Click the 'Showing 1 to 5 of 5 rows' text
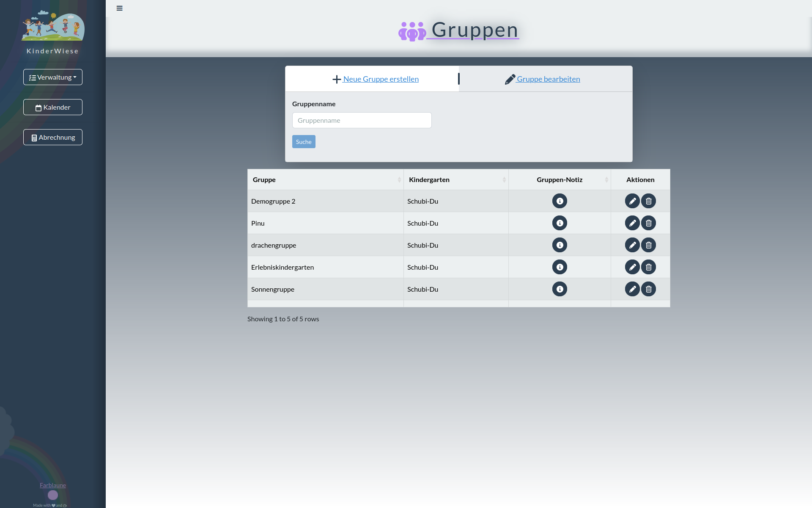The image size is (812, 508). [x=283, y=319]
